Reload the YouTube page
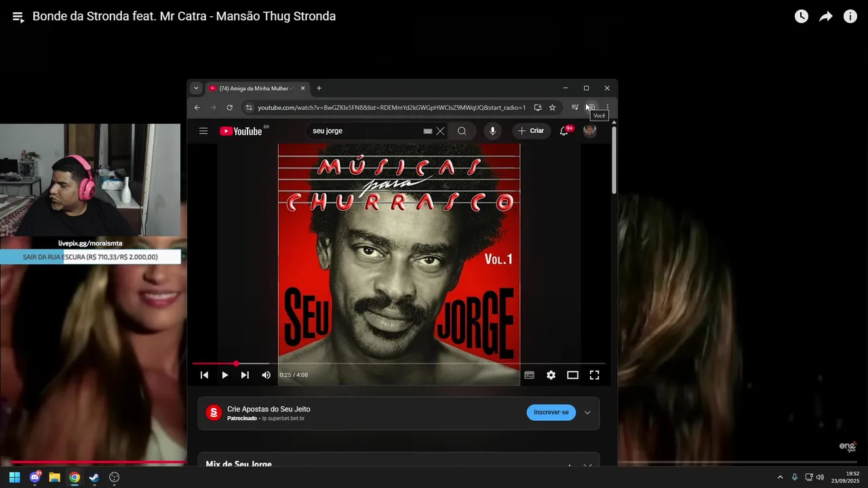Image resolution: width=868 pixels, height=488 pixels. [x=230, y=107]
